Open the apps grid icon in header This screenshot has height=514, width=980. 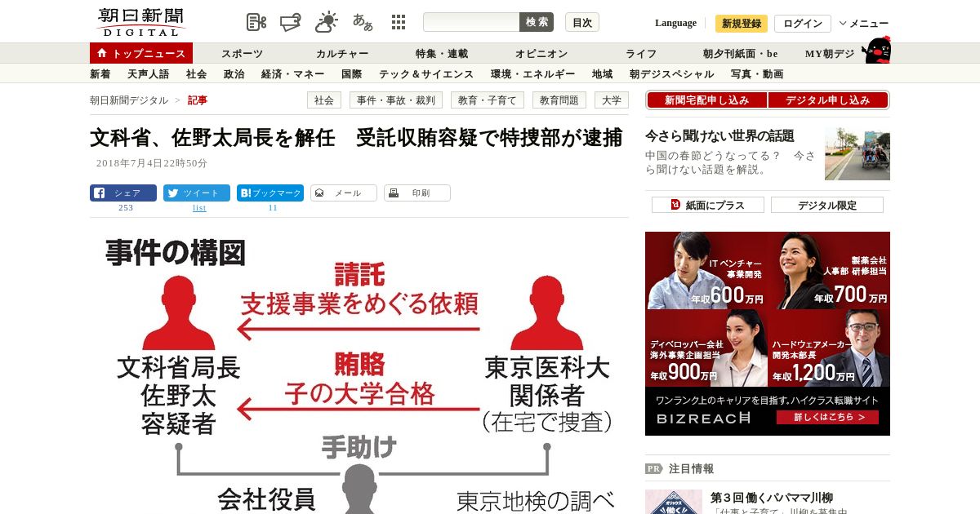click(399, 22)
